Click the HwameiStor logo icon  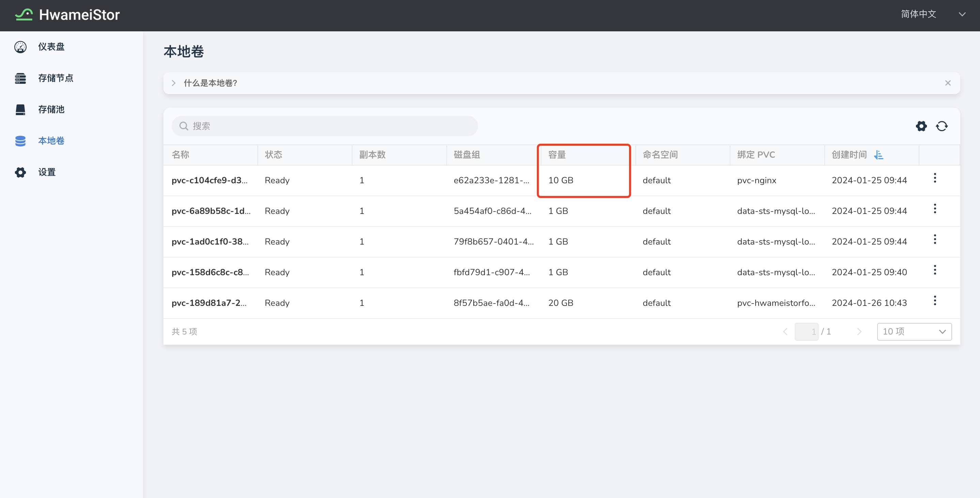click(x=23, y=14)
